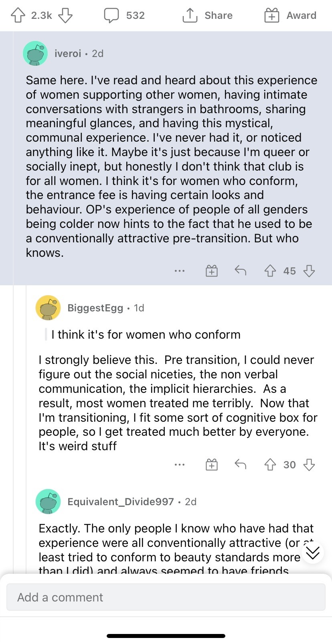Image resolution: width=332 pixels, height=644 pixels.
Task: Downvote the main post
Action: pos(65,16)
